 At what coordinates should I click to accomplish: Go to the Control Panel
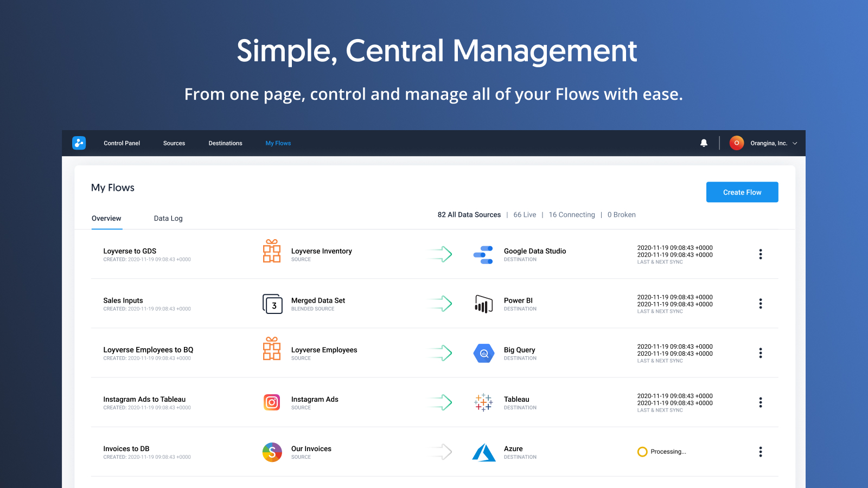tap(122, 143)
